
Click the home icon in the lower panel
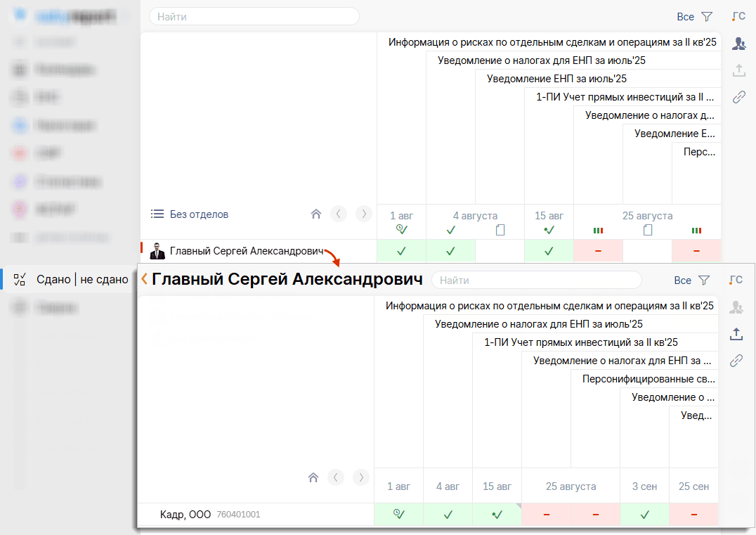(x=313, y=478)
